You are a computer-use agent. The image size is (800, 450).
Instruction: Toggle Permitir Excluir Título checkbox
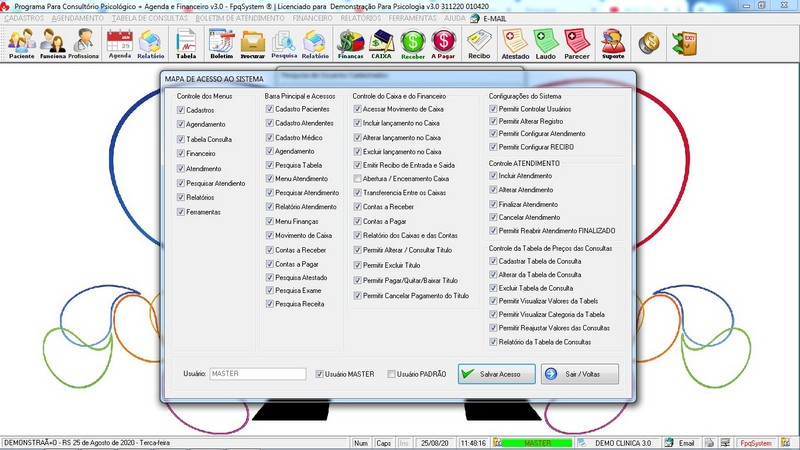pyautogui.click(x=357, y=266)
